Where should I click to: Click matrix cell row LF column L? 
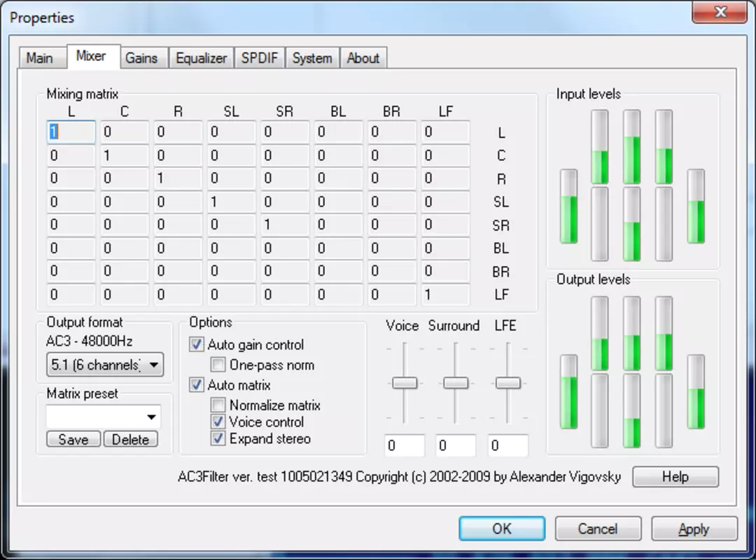click(x=71, y=294)
